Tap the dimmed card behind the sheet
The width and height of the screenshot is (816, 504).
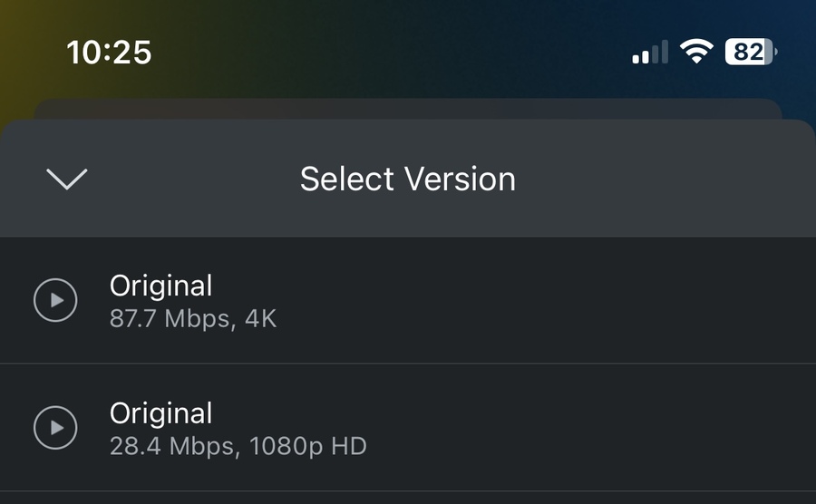408,108
